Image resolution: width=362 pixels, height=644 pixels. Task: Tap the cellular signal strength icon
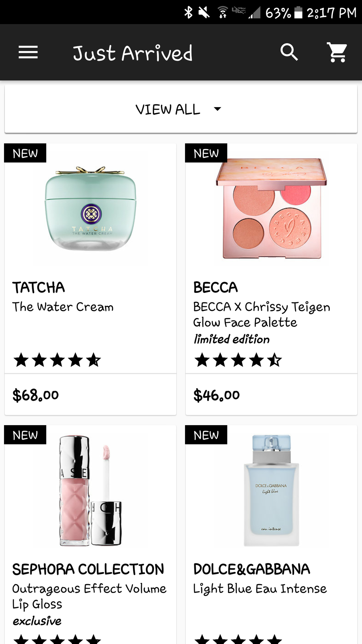[254, 13]
